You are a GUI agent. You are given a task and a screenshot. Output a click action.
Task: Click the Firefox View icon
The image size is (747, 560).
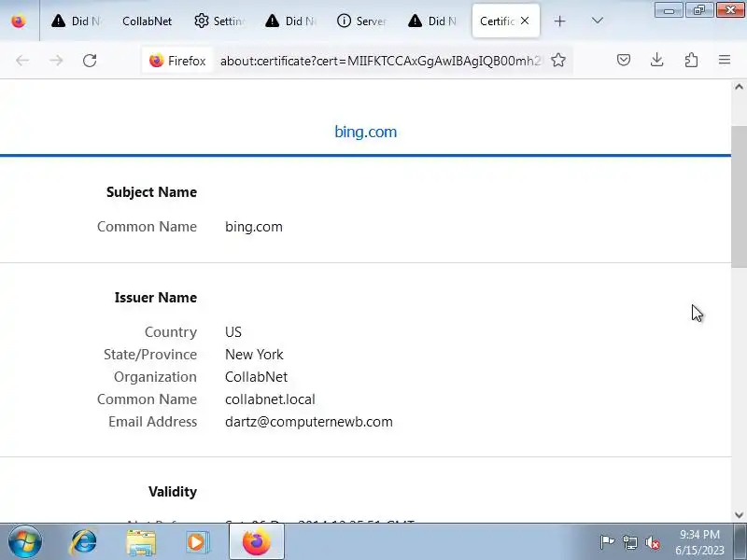point(19,21)
